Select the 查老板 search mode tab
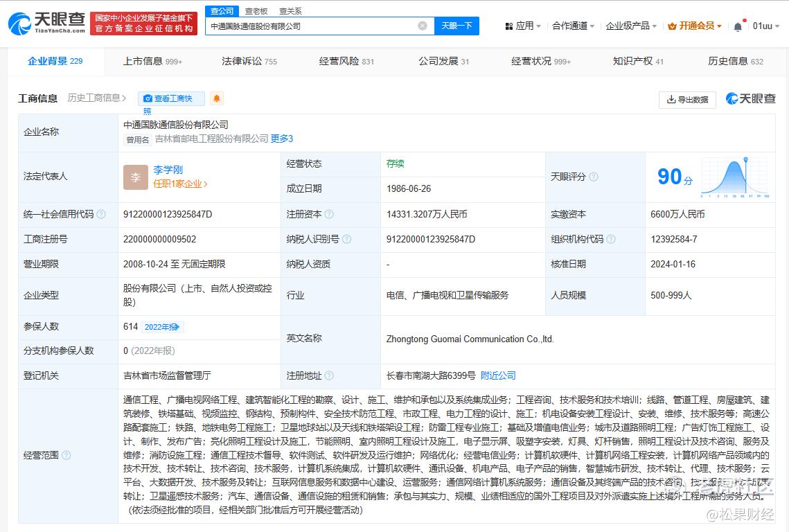Viewport: 789px width, 532px height. 256,11
